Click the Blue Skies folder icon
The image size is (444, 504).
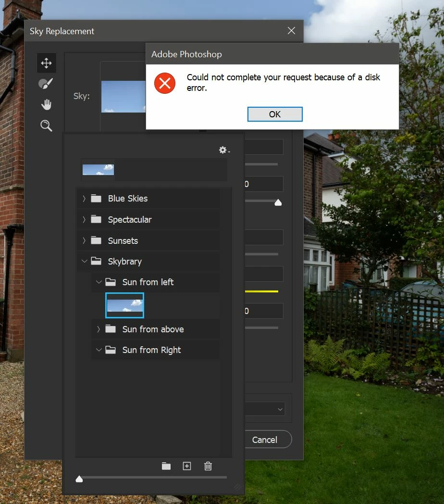tap(96, 198)
